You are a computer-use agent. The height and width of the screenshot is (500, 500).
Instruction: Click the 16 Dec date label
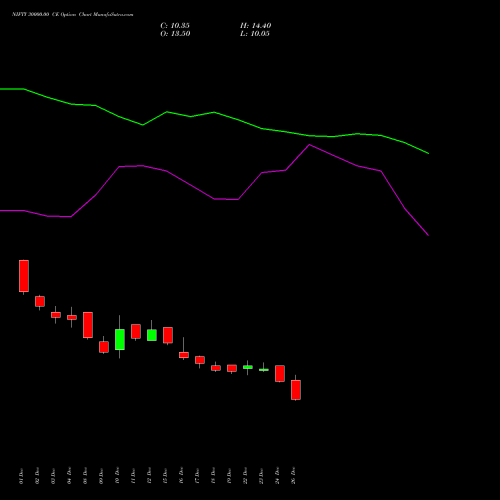click(x=181, y=476)
